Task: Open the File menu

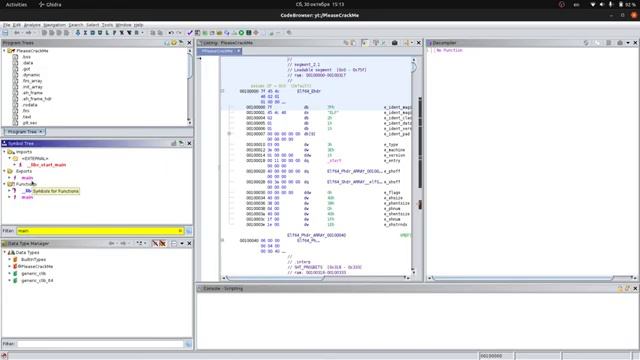Action: point(7,25)
